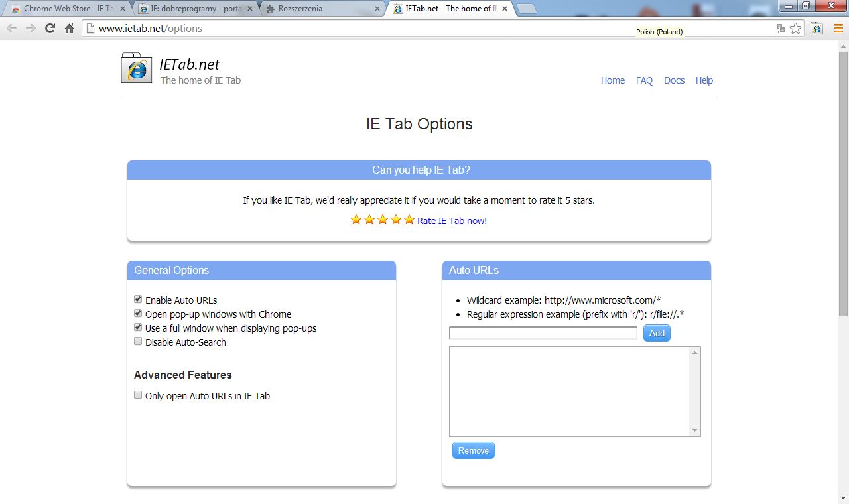The height and width of the screenshot is (504, 849).
Task: Click the IE Tab Options heading
Action: click(419, 124)
